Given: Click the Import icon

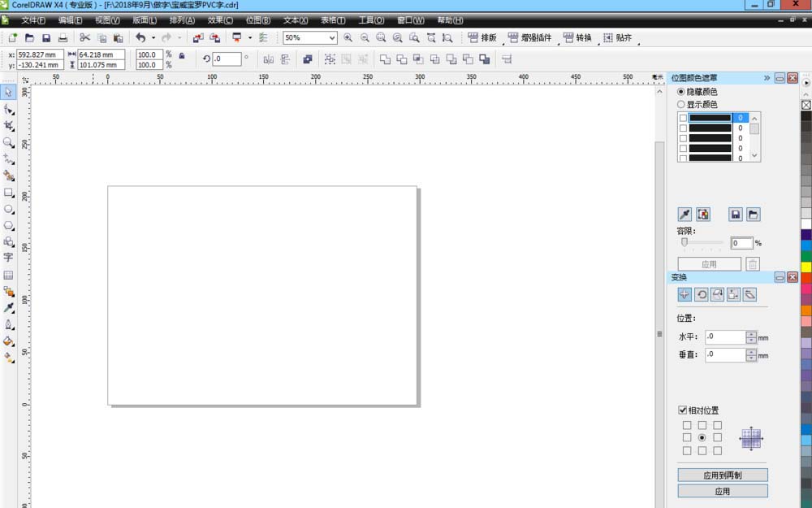Looking at the screenshot, I should pos(198,38).
